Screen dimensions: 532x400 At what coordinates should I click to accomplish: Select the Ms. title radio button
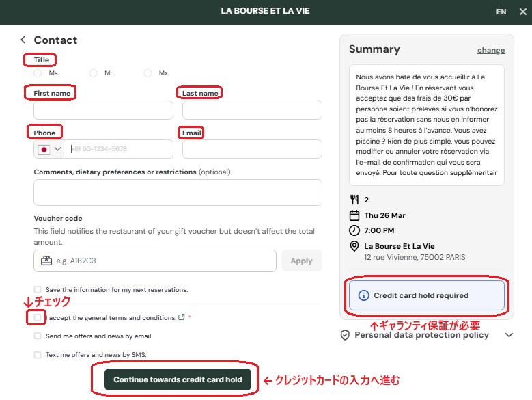pyautogui.click(x=38, y=72)
